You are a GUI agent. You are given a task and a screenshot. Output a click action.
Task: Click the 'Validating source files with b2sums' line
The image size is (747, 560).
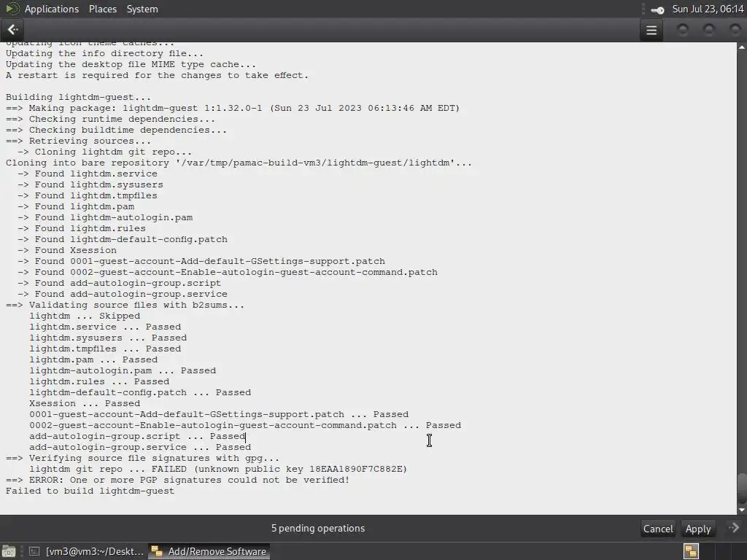[x=125, y=305]
